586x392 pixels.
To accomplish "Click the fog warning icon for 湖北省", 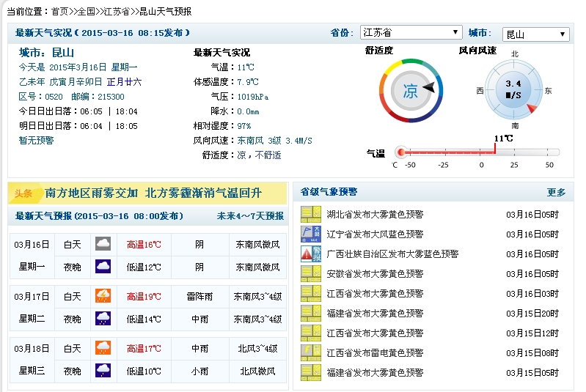I will (x=311, y=214).
